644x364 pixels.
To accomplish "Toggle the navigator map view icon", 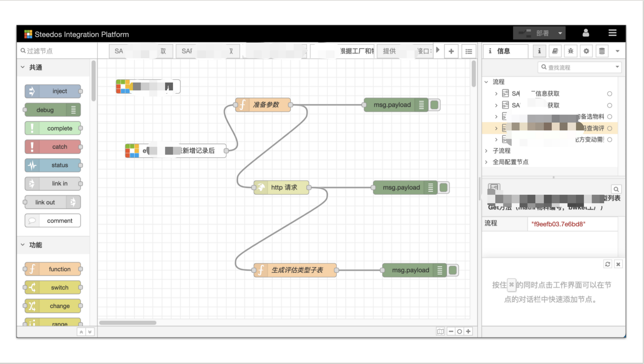I will pos(440,331).
